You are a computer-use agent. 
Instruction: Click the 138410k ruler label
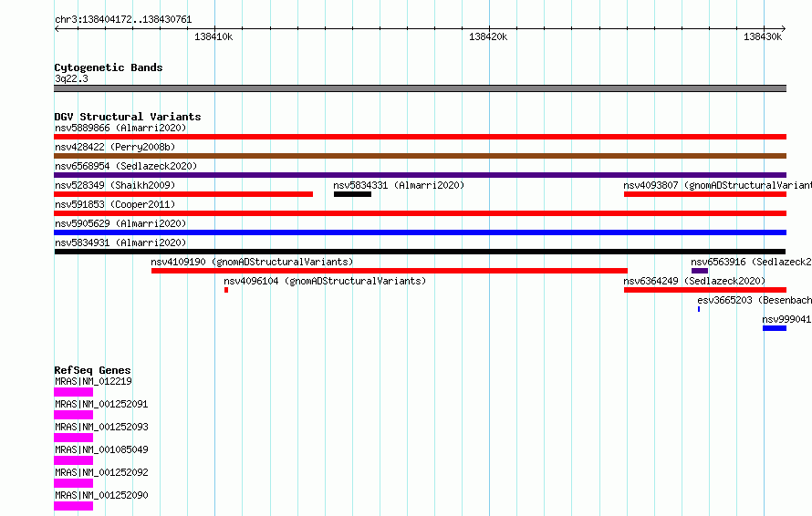pyautogui.click(x=213, y=36)
